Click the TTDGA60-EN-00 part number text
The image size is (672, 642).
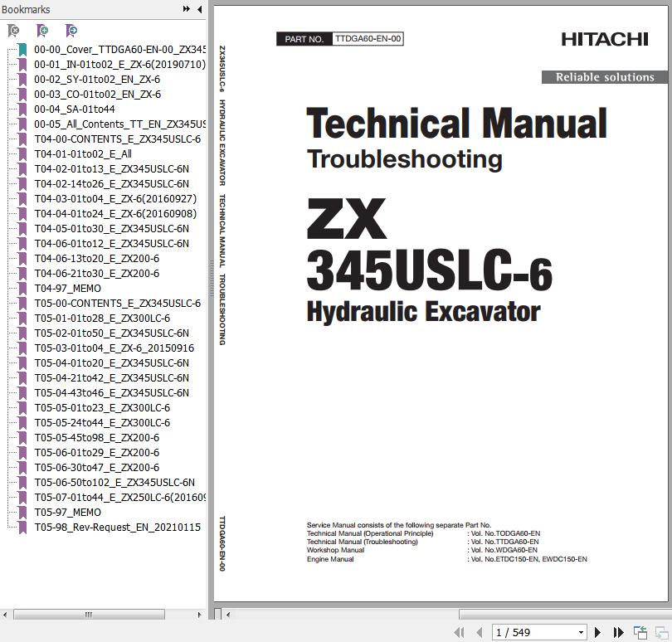pyautogui.click(x=368, y=39)
